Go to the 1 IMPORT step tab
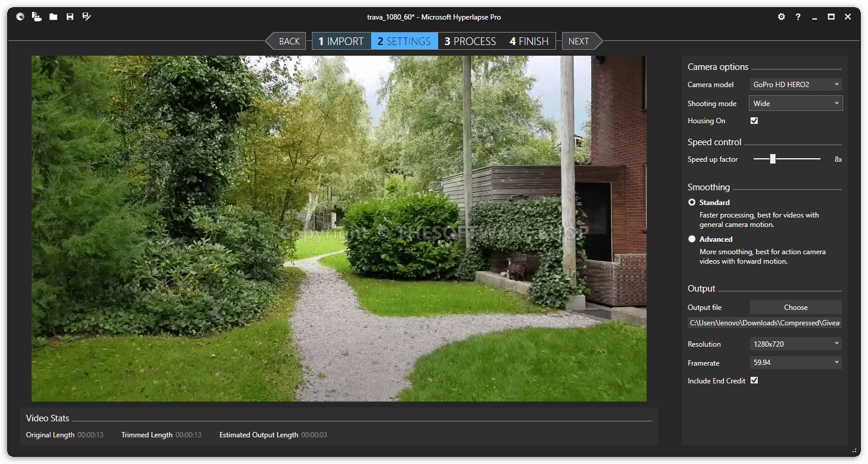 [342, 41]
